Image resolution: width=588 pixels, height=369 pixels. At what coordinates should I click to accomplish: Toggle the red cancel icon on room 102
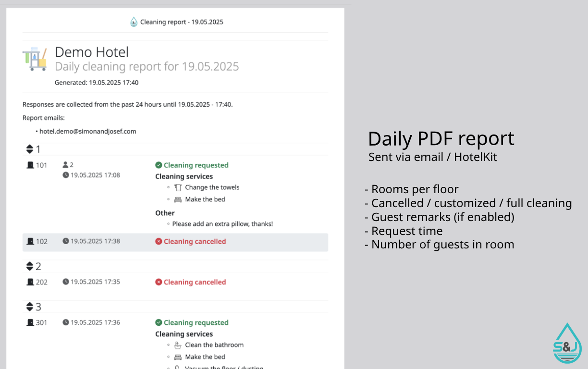(159, 241)
